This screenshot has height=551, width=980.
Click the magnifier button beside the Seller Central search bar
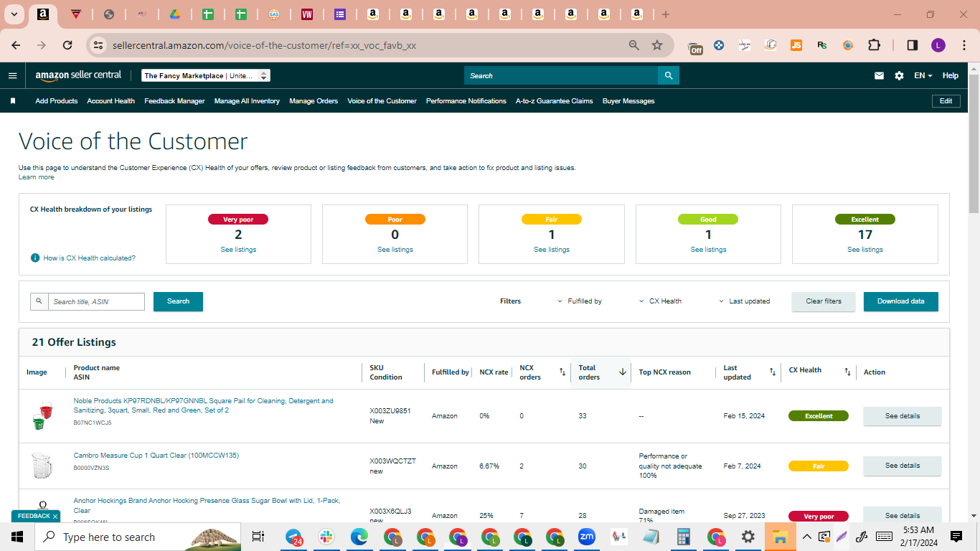pos(669,75)
